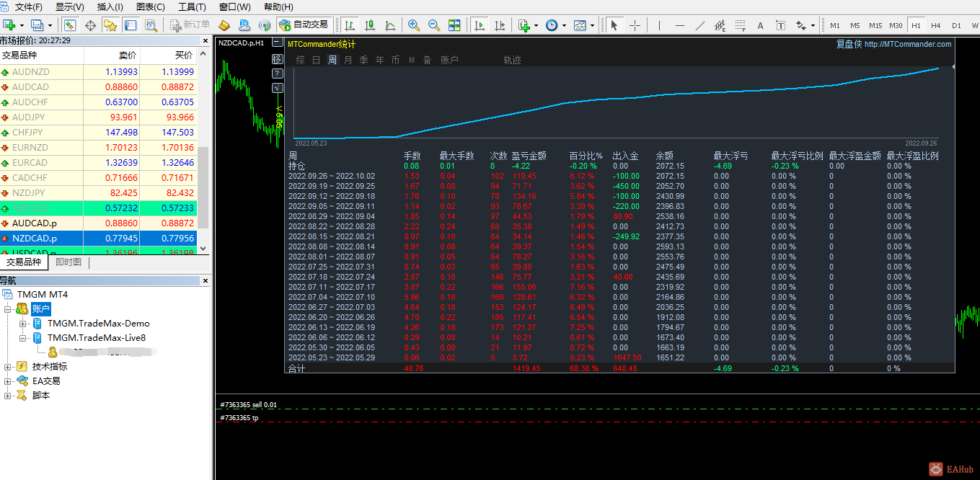Click the tile windows icon
The height and width of the screenshot is (480, 980).
pos(454,25)
